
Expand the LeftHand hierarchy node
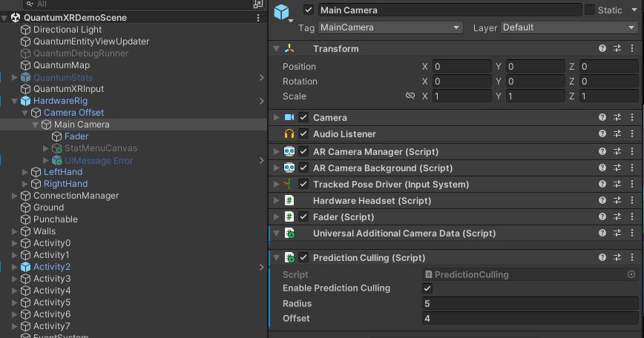point(25,172)
